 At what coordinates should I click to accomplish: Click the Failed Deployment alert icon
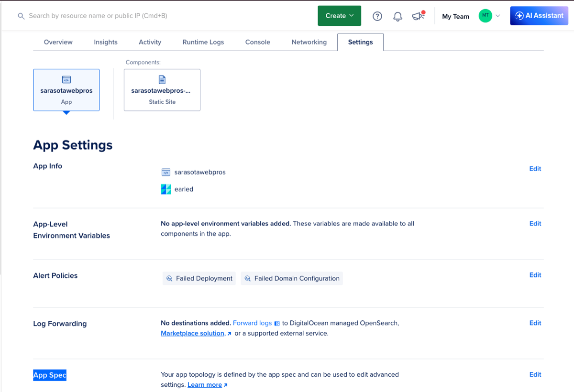coord(169,279)
